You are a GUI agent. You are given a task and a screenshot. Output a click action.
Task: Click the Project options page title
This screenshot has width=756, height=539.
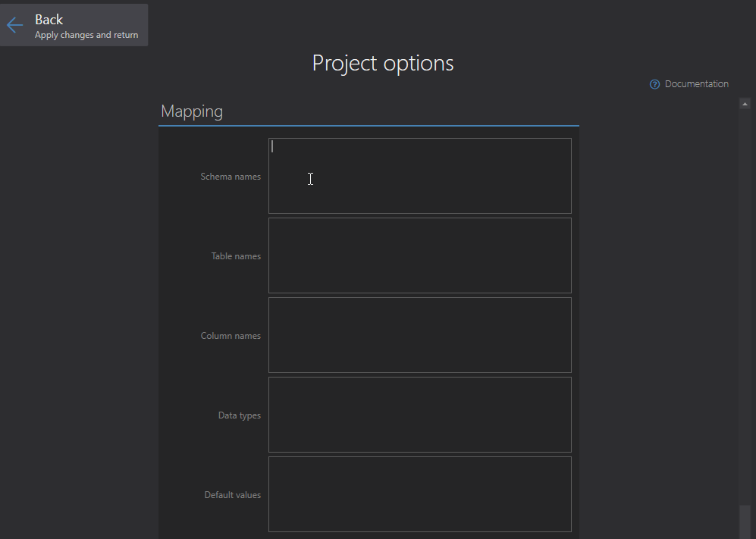(x=383, y=63)
